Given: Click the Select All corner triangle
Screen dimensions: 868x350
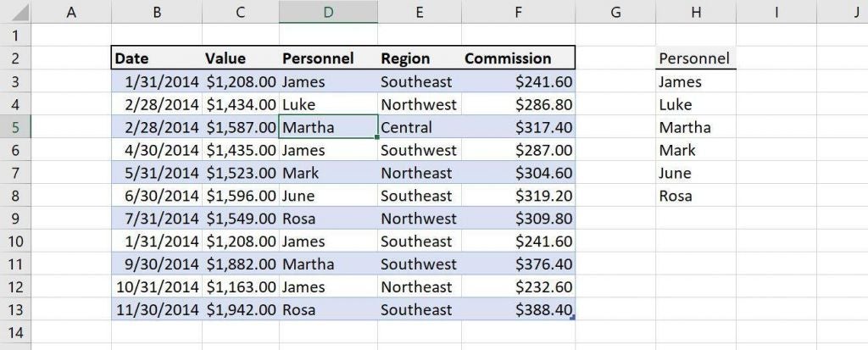Looking at the screenshot, I should click(15, 12).
